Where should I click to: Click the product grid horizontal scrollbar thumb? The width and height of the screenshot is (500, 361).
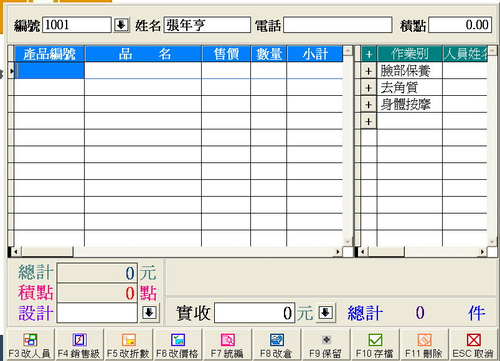[46, 252]
